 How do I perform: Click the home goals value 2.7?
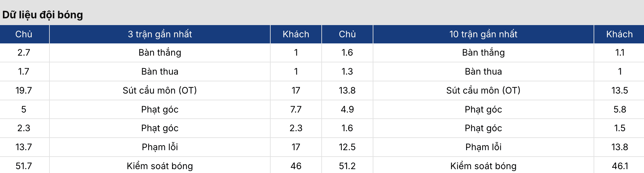click(24, 52)
